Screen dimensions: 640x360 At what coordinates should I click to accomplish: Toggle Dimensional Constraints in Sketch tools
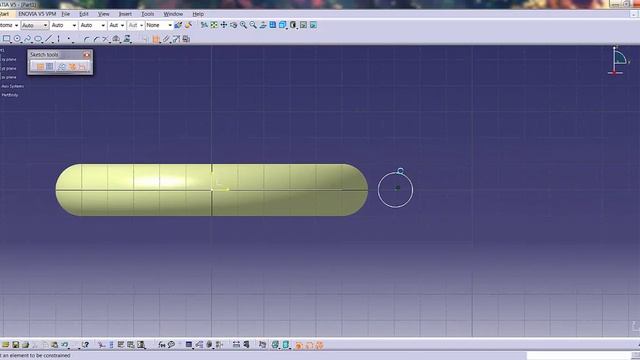82,67
